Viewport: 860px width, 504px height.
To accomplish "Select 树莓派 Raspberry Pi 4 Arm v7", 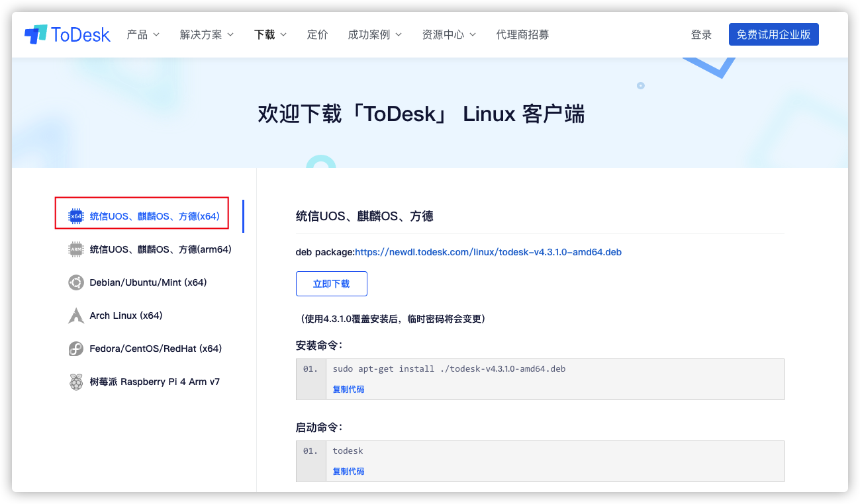I will pyautogui.click(x=154, y=382).
